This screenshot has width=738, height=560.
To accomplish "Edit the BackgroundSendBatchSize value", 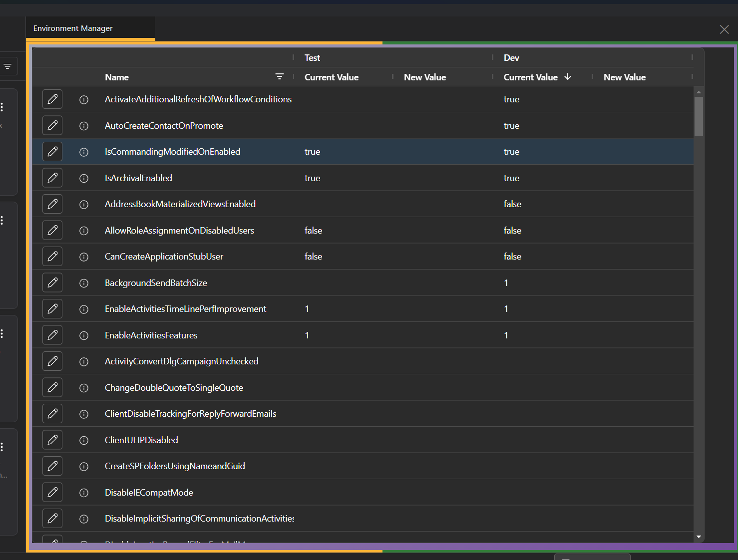I will click(52, 282).
